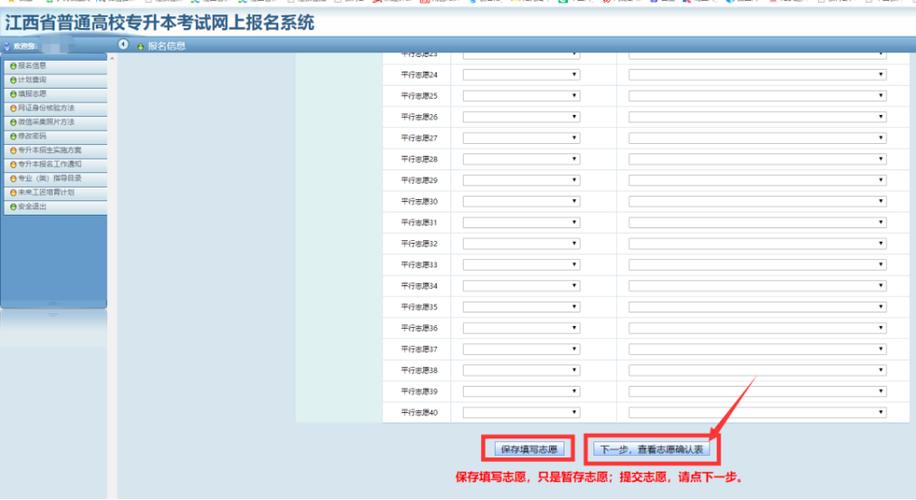Click the green icon beside 修改密码
916x500 pixels.
[x=13, y=136]
